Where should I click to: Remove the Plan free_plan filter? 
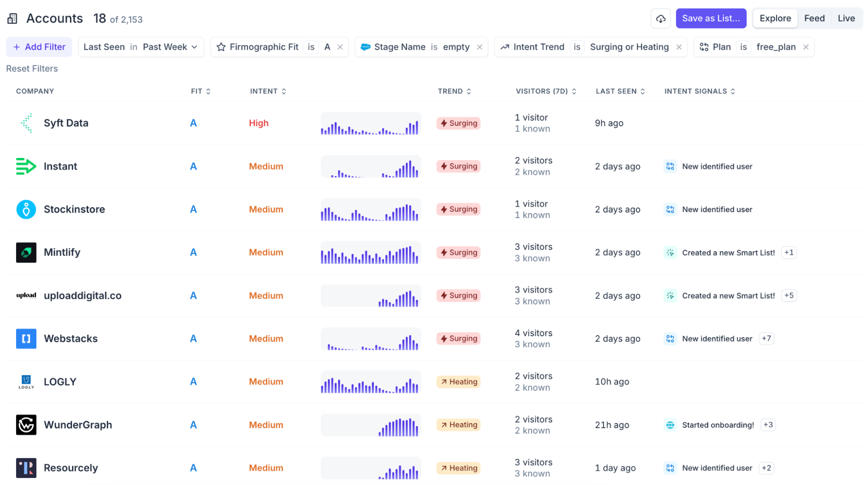tap(806, 47)
